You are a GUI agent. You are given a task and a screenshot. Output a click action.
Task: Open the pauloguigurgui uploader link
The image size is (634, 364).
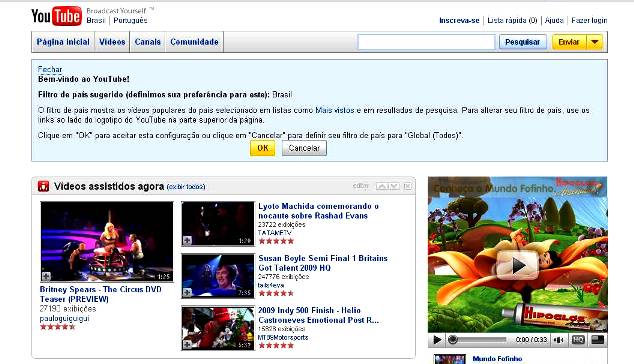(64, 318)
